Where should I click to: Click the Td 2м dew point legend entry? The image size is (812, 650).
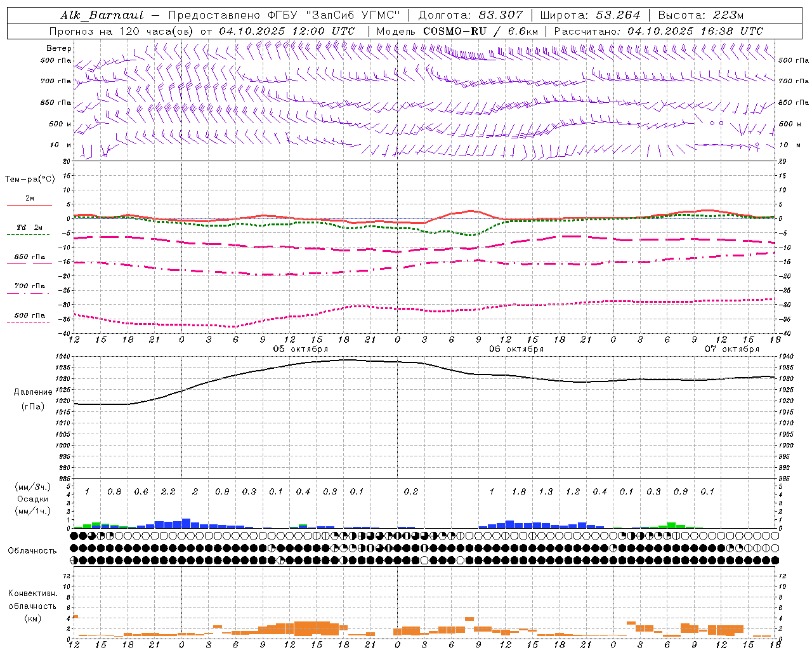tap(30, 227)
